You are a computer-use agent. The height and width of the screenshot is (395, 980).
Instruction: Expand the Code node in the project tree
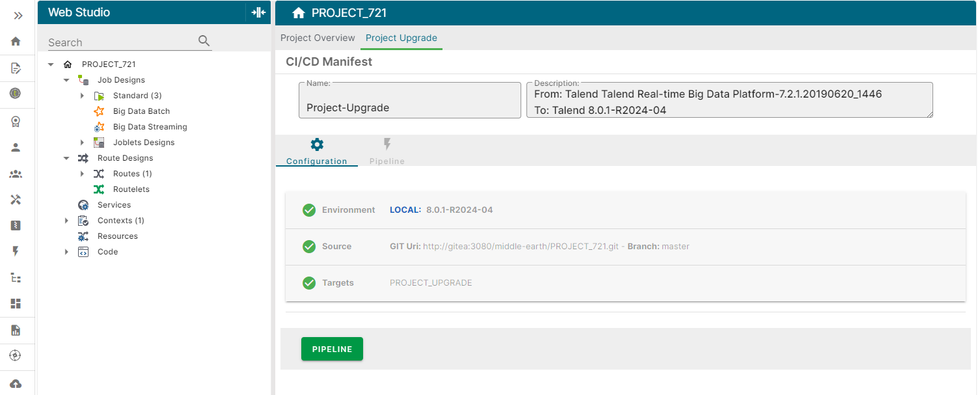66,251
